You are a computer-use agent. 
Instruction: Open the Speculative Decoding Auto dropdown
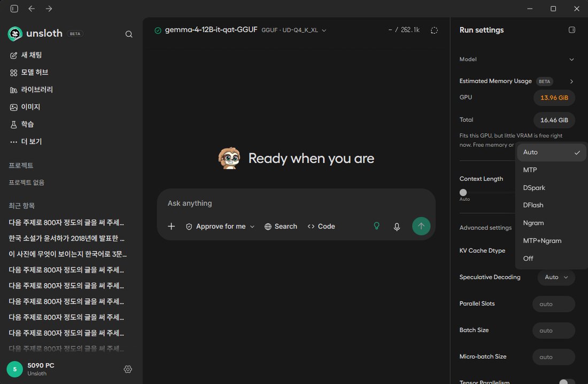[x=556, y=277]
